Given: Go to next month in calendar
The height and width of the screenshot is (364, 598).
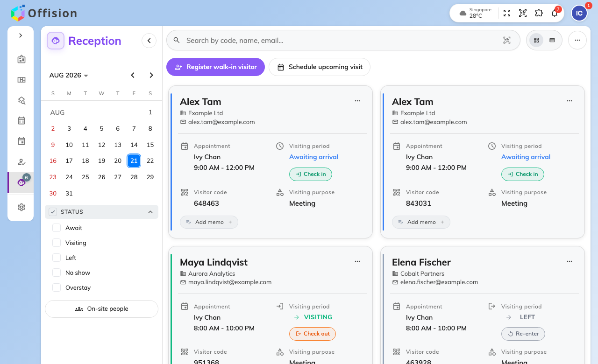Looking at the screenshot, I should point(151,75).
